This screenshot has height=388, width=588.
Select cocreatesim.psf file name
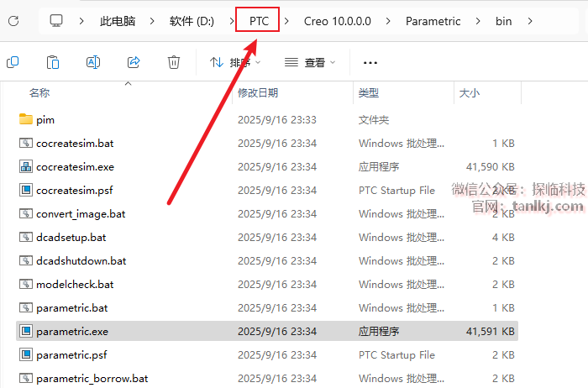click(75, 191)
